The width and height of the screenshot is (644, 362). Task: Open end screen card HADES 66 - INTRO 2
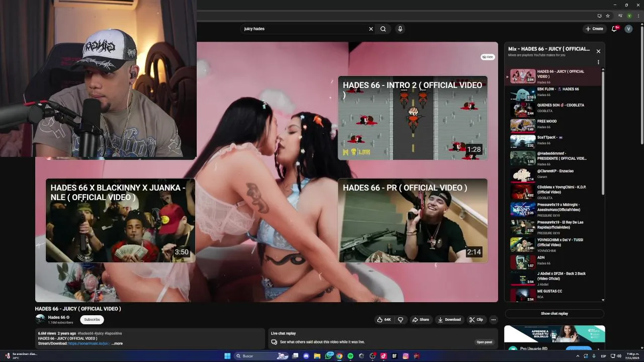pyautogui.click(x=413, y=118)
